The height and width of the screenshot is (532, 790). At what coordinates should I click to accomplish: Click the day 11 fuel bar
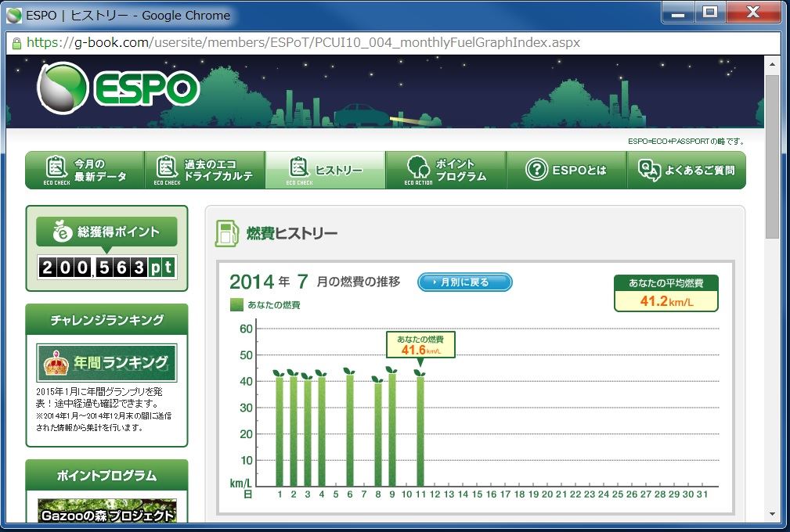coord(420,431)
